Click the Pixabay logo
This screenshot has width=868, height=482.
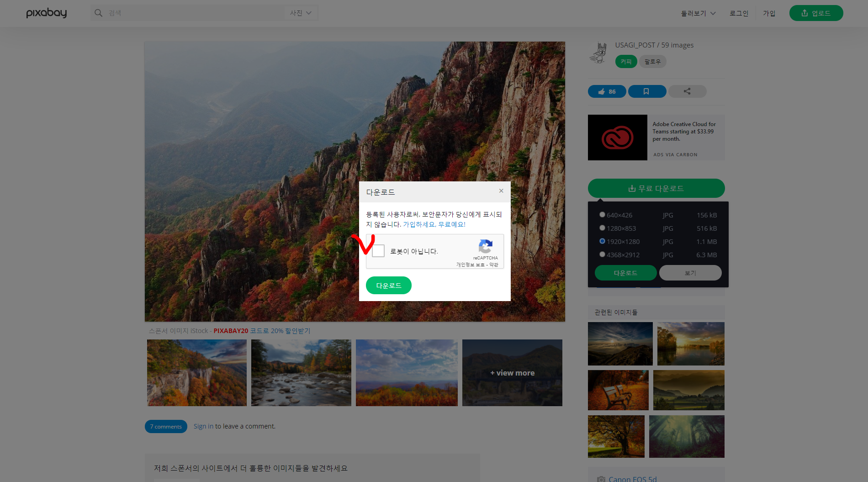[47, 13]
